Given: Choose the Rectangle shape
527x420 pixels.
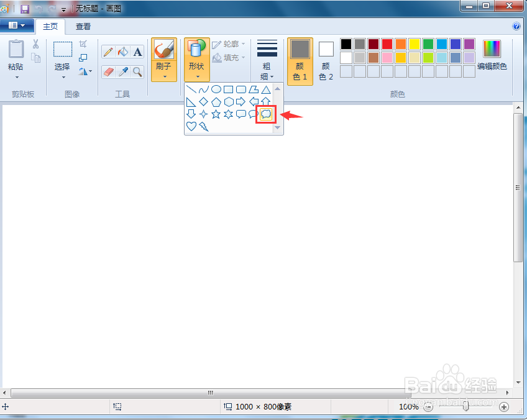Looking at the screenshot, I should click(229, 89).
